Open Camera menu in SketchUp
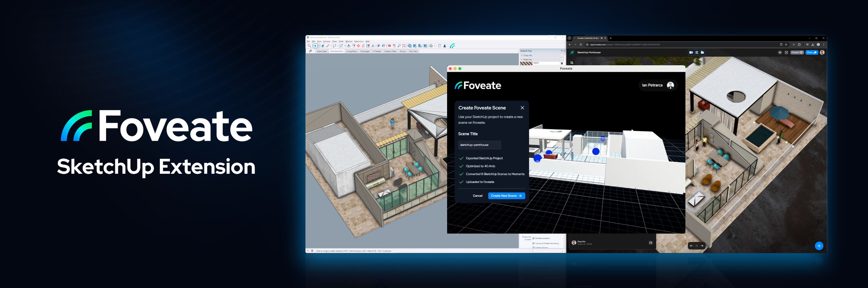 pos(327,41)
